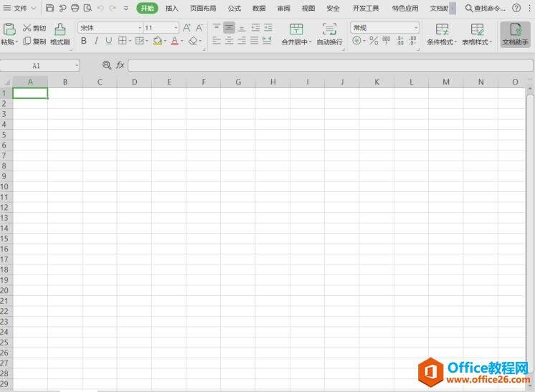
Task: Switch to the Page Layout (页面布局) tab
Action: tap(203, 8)
